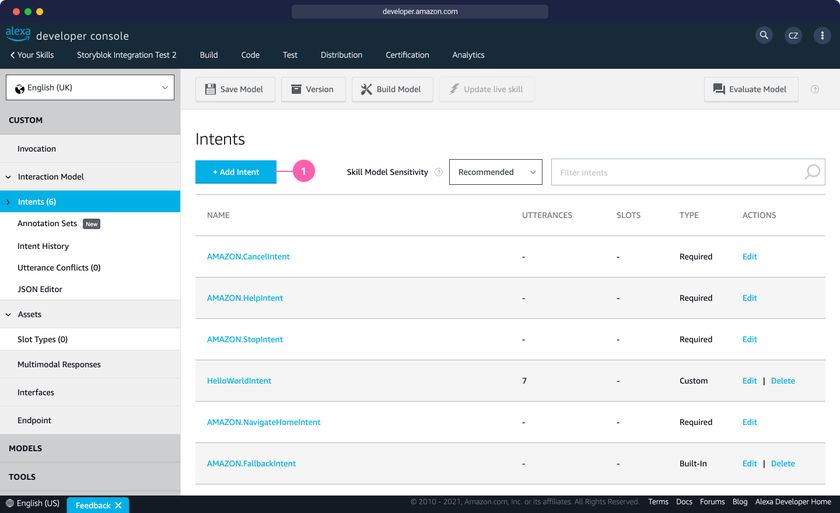Expand the MODELS section
840x513 pixels.
pos(90,448)
